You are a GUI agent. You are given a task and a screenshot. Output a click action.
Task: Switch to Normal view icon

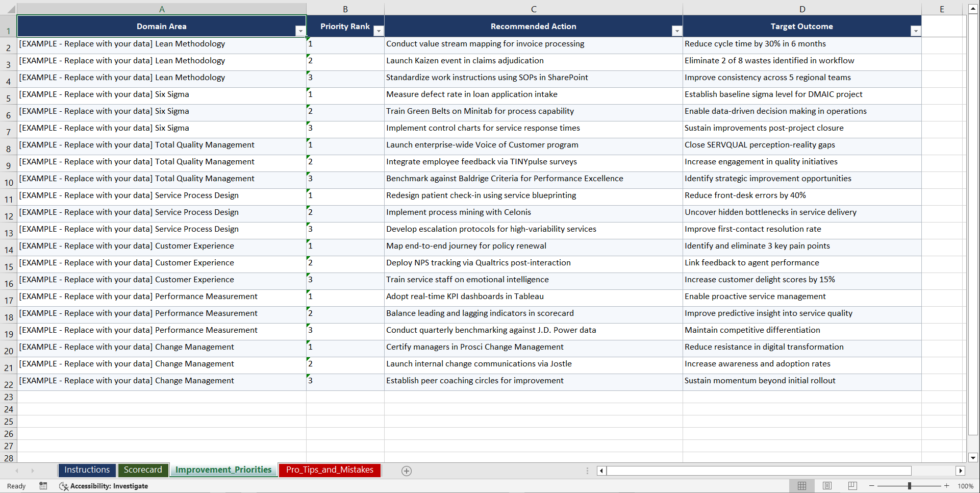coord(801,486)
